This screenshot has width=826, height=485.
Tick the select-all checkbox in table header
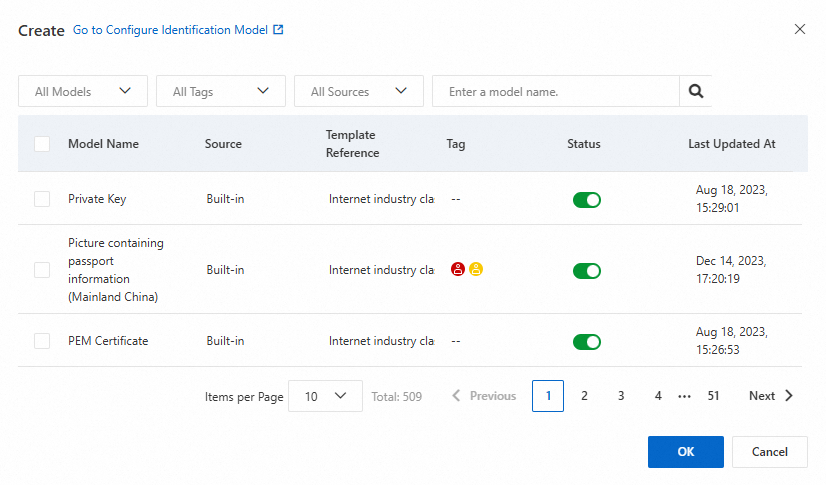point(42,144)
